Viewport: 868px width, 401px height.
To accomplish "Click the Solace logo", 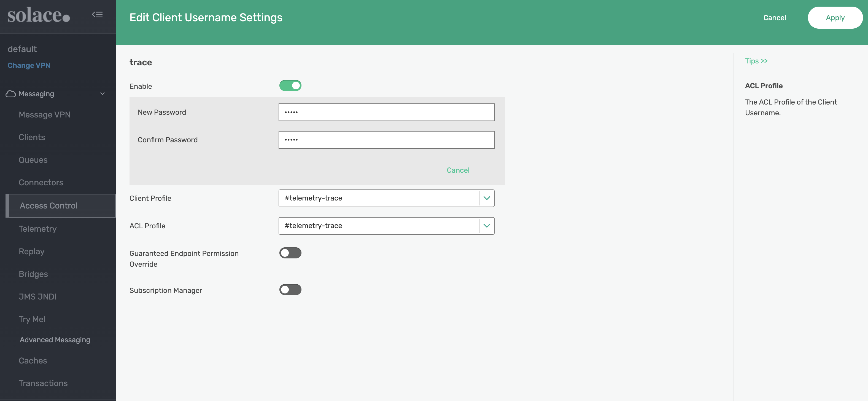I will tap(38, 15).
